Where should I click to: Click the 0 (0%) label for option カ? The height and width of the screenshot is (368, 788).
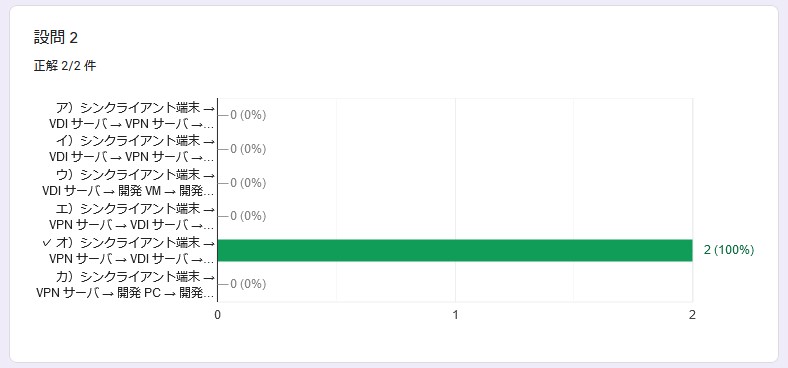(x=248, y=285)
